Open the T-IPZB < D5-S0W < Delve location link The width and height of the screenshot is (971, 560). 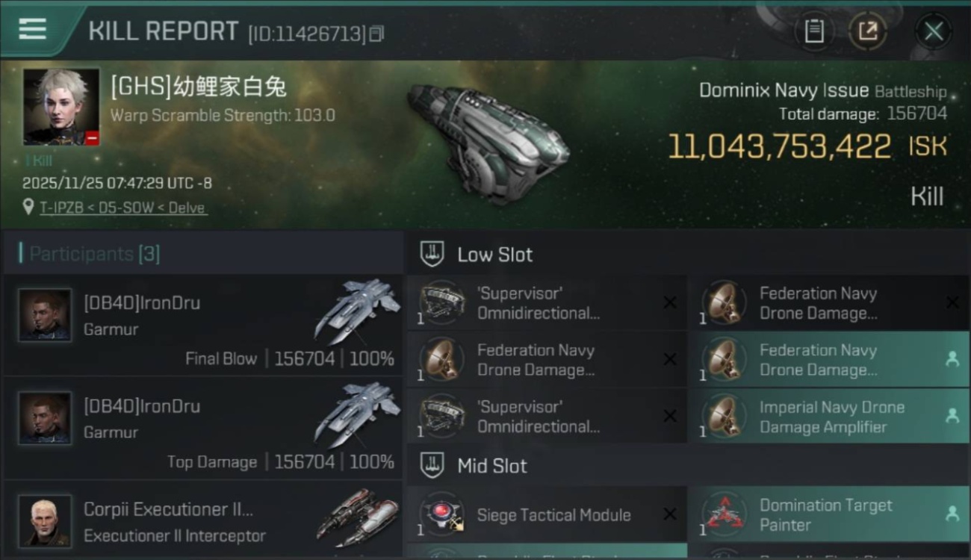(x=123, y=208)
